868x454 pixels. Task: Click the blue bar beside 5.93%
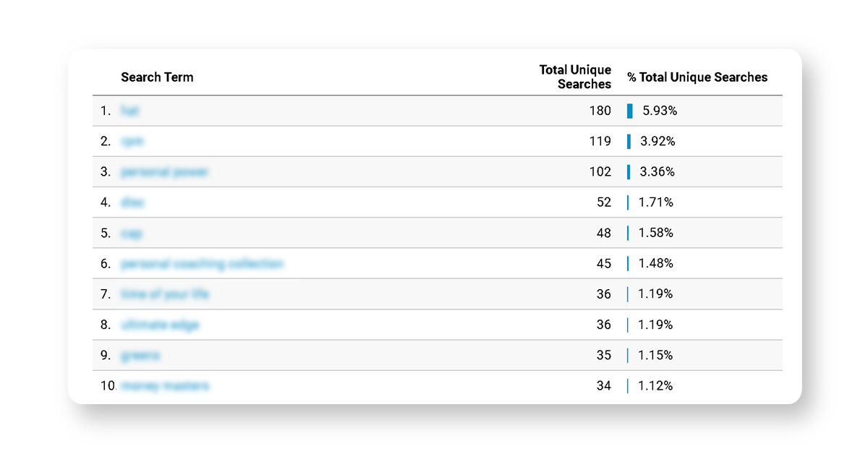[630, 111]
